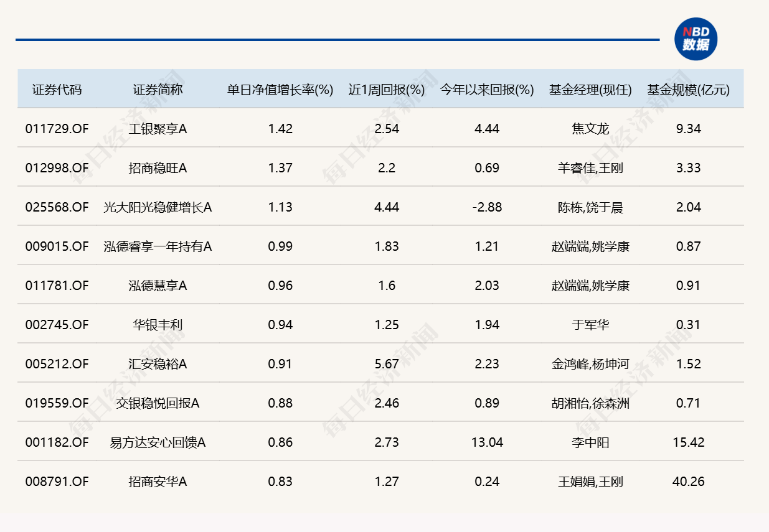Select daily growth value 0.83
Screen dimensions: 769x532
[x=280, y=482]
